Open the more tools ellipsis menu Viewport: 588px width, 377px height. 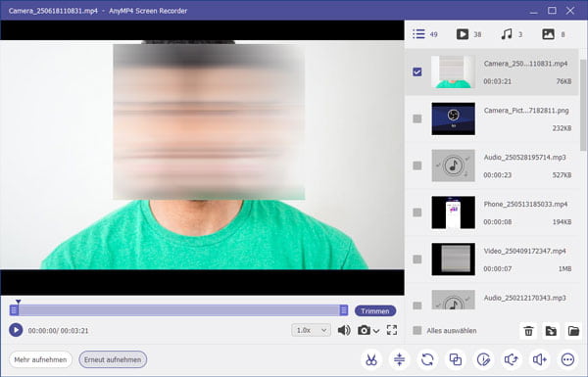click(x=567, y=359)
